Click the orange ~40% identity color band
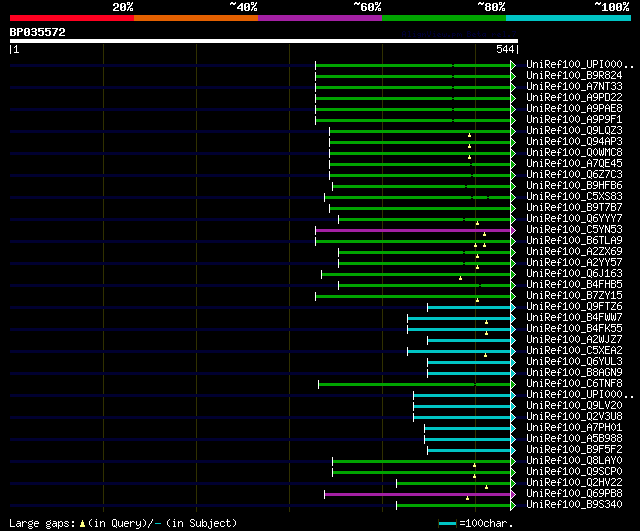The image size is (640, 531). (x=196, y=18)
